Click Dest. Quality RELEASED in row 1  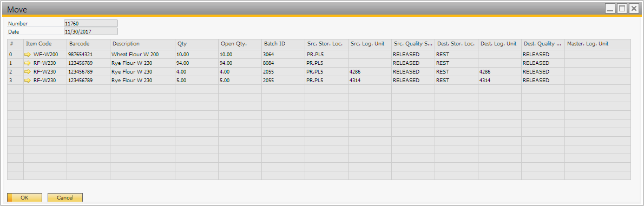point(543,63)
